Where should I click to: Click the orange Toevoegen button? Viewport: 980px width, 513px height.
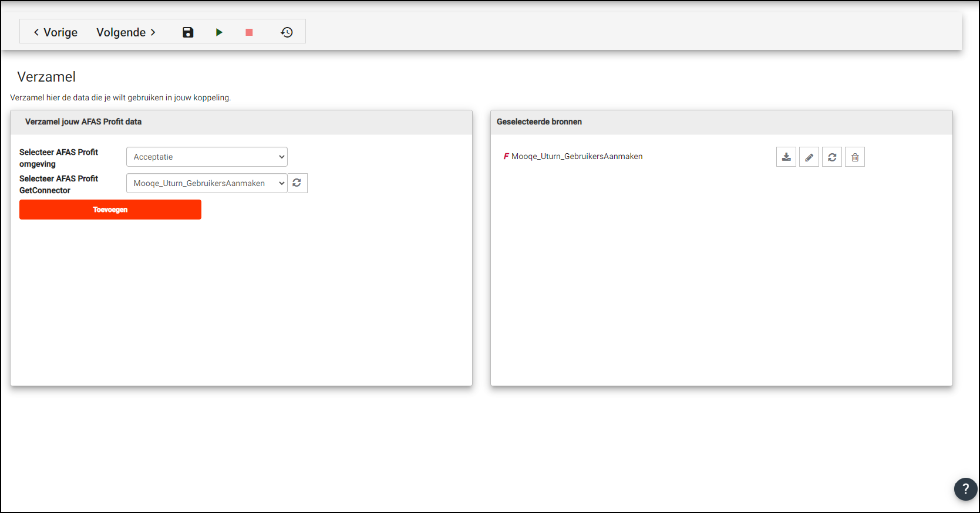[110, 210]
